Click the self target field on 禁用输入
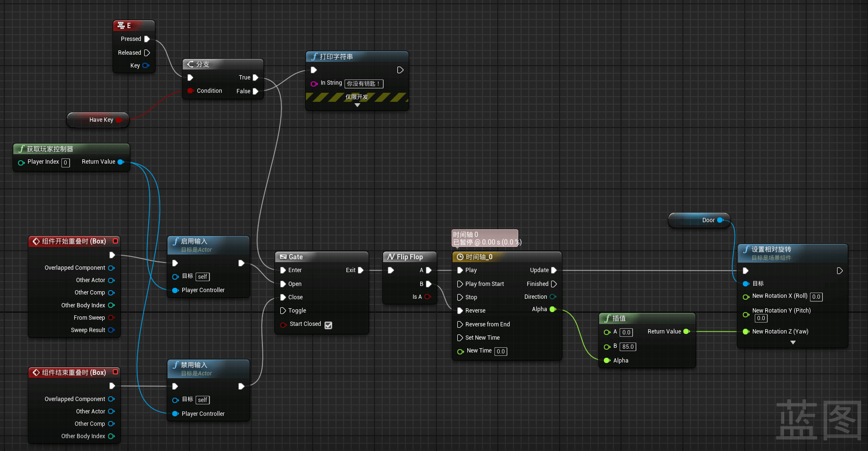 point(203,400)
